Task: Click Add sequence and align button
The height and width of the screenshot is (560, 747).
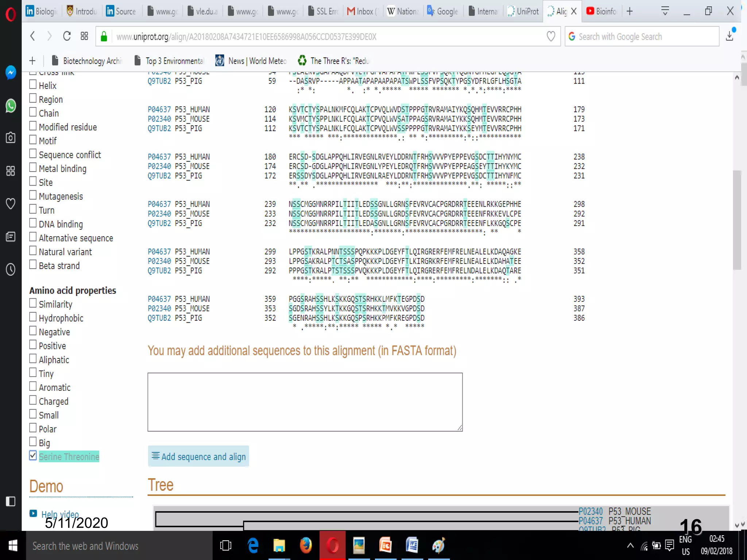Action: click(x=198, y=456)
